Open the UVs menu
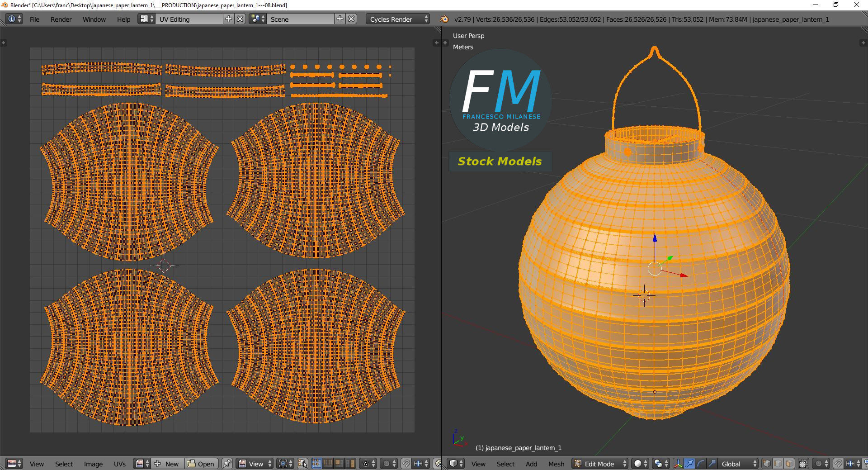This screenshot has width=868, height=470. [x=120, y=464]
